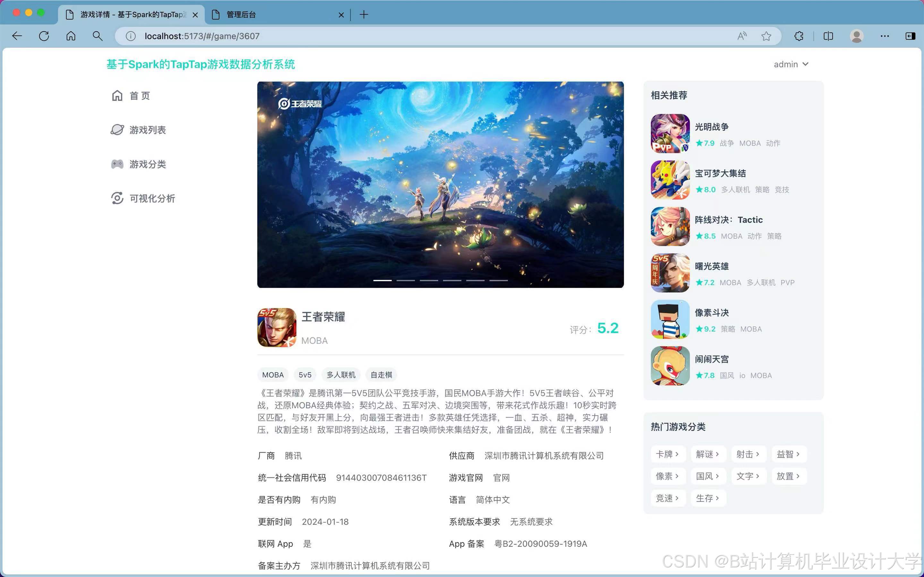The height and width of the screenshot is (577, 924).
Task: Open the 像素斗决 recommended game thumbnail
Action: [670, 319]
